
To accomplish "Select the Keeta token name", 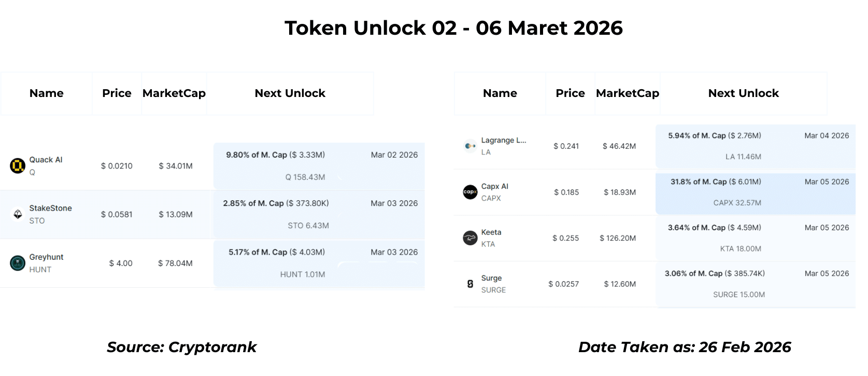I will pyautogui.click(x=491, y=232).
